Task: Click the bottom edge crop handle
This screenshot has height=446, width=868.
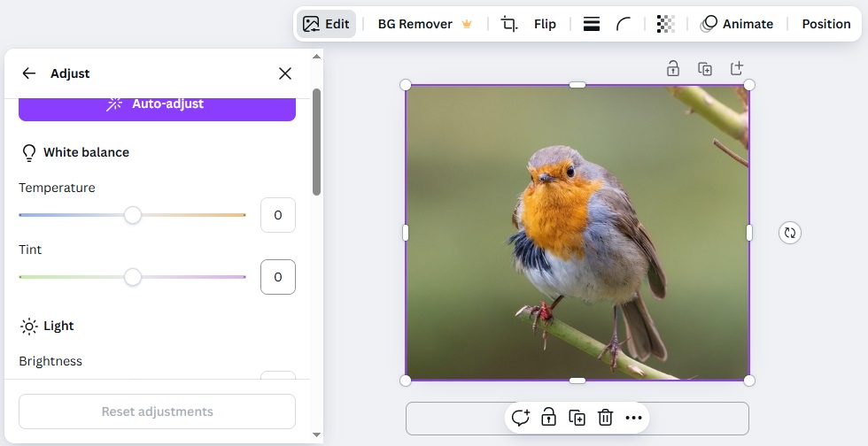Action: [577, 381]
